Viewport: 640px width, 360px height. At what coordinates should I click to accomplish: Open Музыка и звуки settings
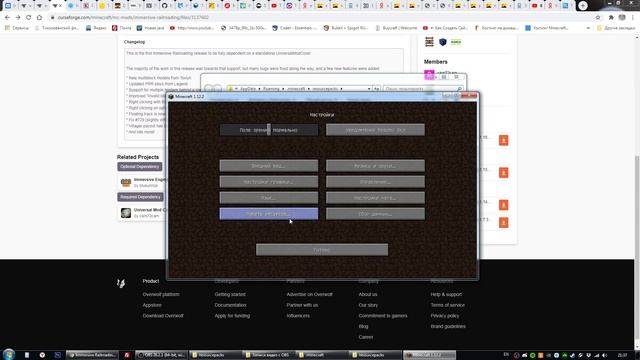click(x=375, y=166)
